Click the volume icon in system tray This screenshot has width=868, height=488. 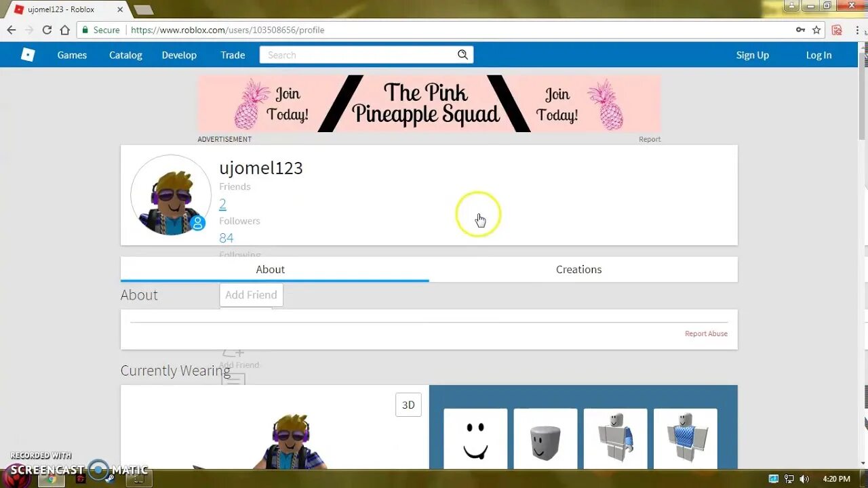tap(804, 479)
